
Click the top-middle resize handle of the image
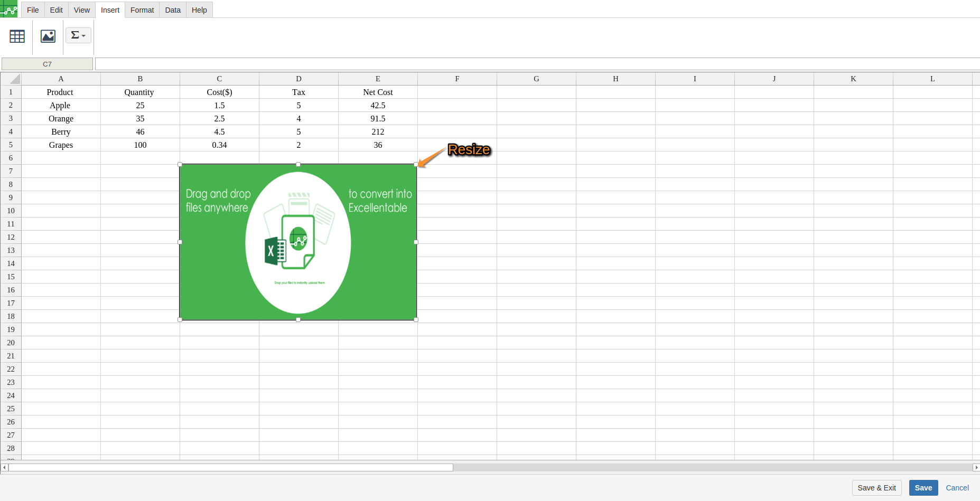click(298, 165)
